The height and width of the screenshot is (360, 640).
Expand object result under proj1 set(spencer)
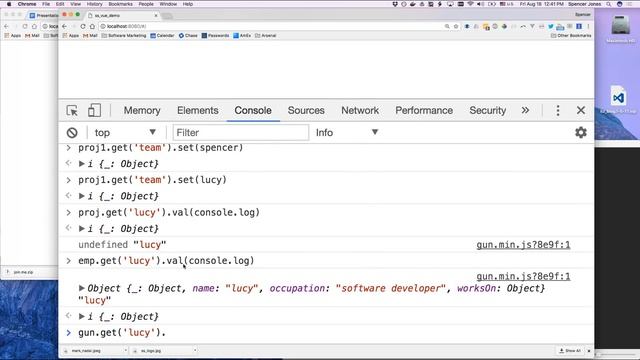82,164
